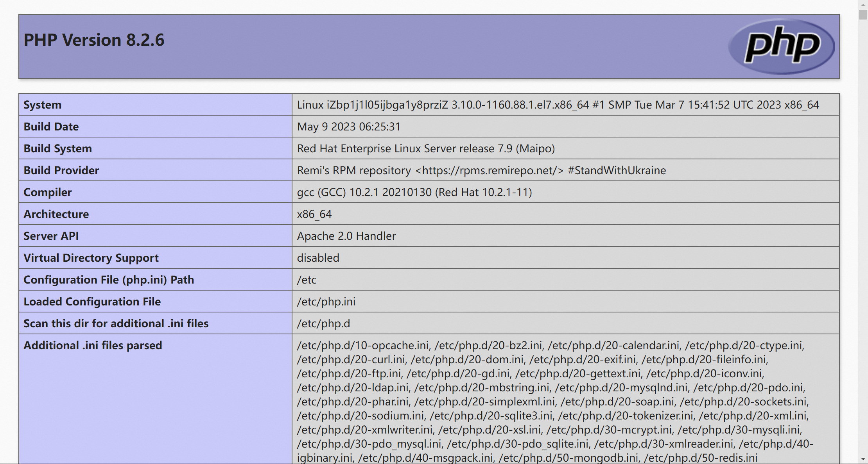Click the PHP logo image

[x=781, y=46]
